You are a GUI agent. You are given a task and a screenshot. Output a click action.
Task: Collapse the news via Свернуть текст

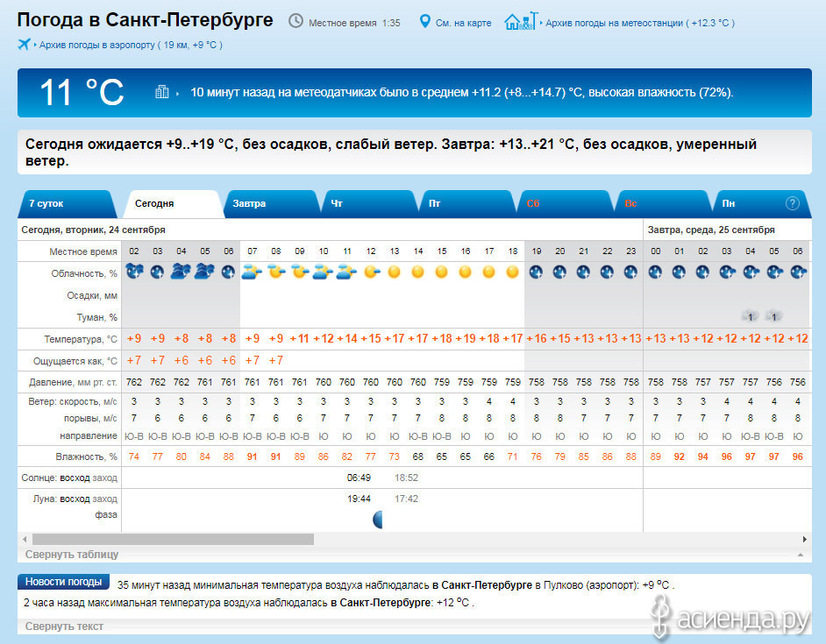click(x=64, y=626)
